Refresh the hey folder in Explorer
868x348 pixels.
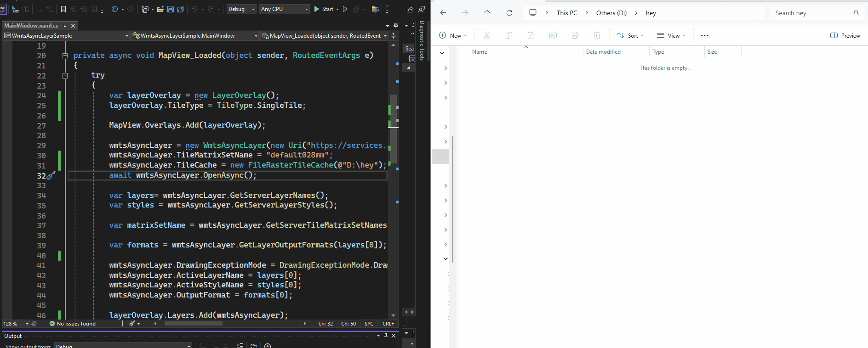pyautogui.click(x=509, y=13)
